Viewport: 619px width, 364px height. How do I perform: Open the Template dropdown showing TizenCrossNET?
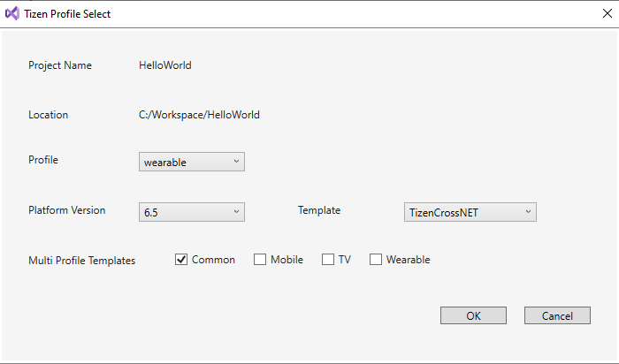click(469, 212)
